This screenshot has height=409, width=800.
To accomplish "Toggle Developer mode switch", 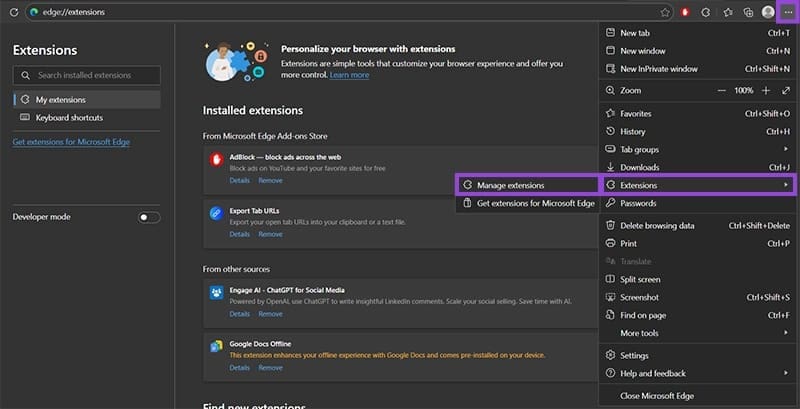I will click(x=148, y=218).
